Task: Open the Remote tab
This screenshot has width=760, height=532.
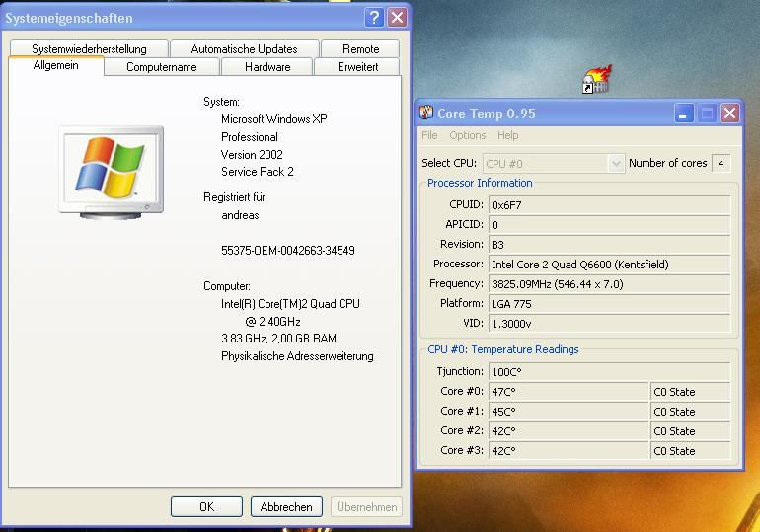Action: (360, 49)
